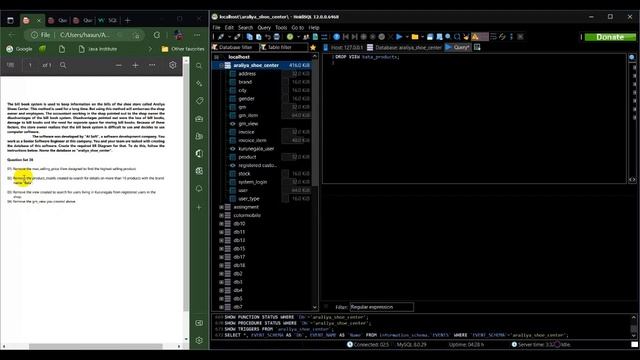This screenshot has width=640, height=360.
Task: Click the orange warning triangle toolbar icon
Action: point(475,37)
